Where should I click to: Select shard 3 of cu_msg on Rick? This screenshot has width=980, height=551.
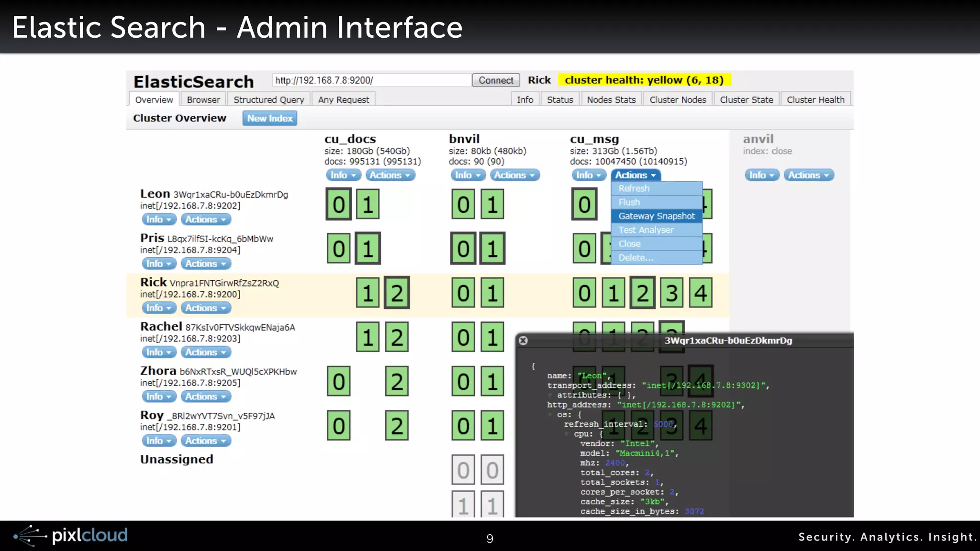coord(671,293)
